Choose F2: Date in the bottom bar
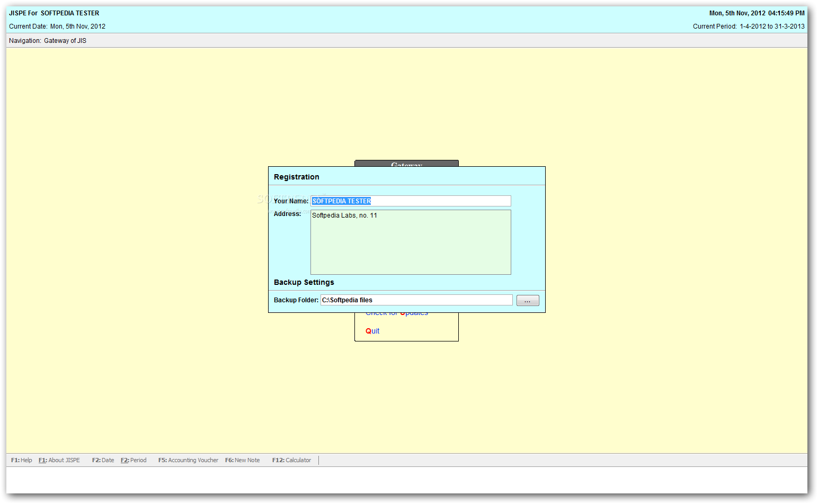 coord(103,460)
